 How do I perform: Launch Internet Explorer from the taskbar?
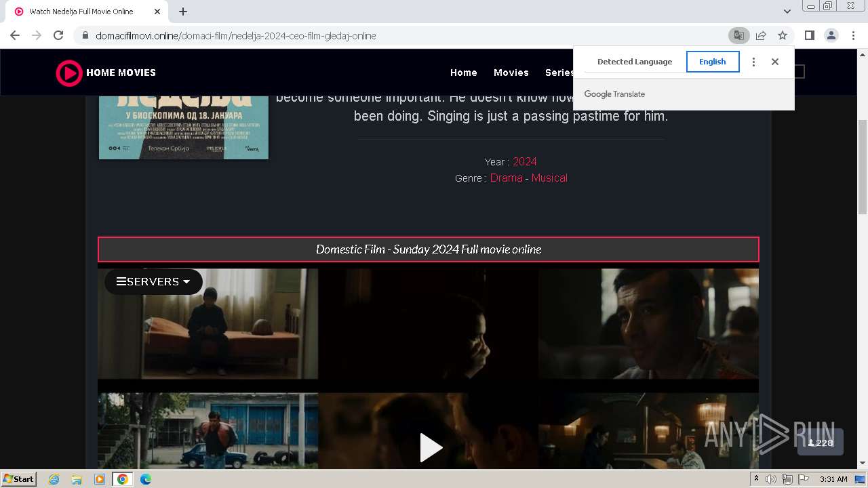(54, 479)
